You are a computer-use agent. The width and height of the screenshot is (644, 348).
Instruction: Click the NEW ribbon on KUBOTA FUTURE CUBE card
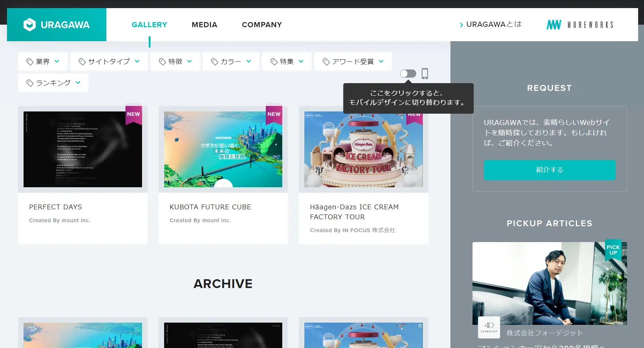coord(274,115)
